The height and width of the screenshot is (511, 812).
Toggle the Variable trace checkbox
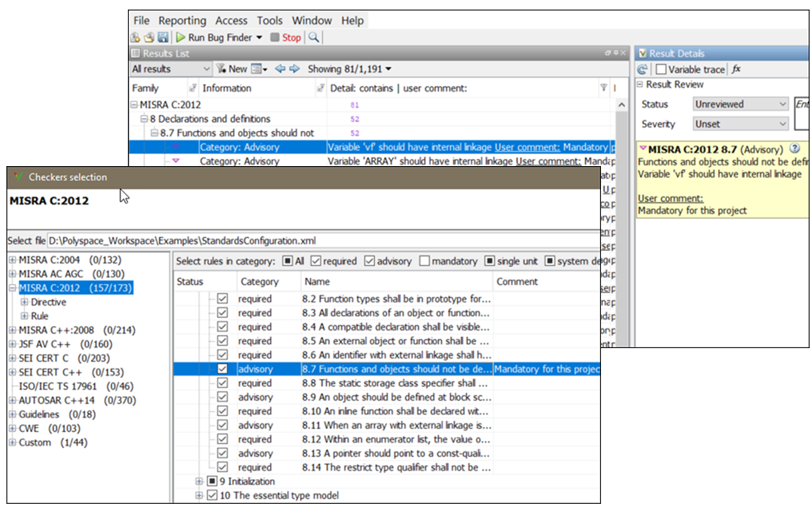tap(661, 69)
